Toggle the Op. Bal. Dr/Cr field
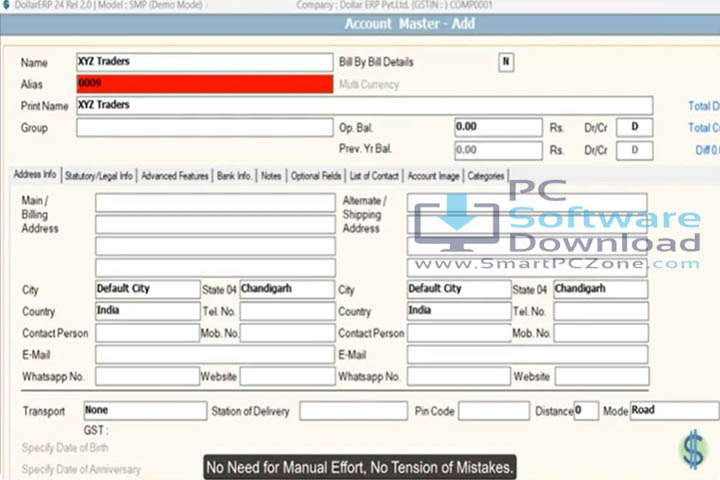This screenshot has height=480, width=720. (634, 127)
